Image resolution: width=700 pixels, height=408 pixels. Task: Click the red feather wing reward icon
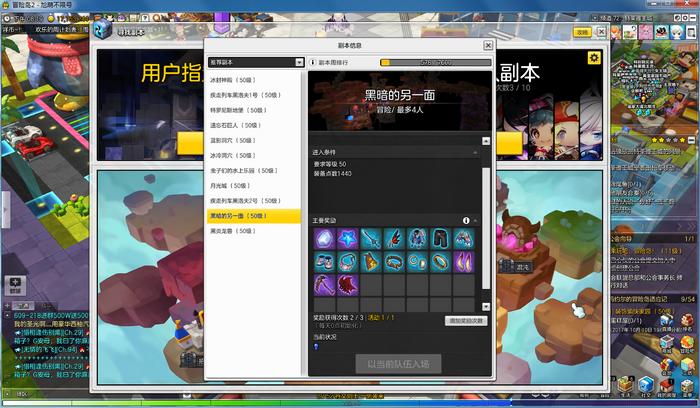tap(394, 239)
